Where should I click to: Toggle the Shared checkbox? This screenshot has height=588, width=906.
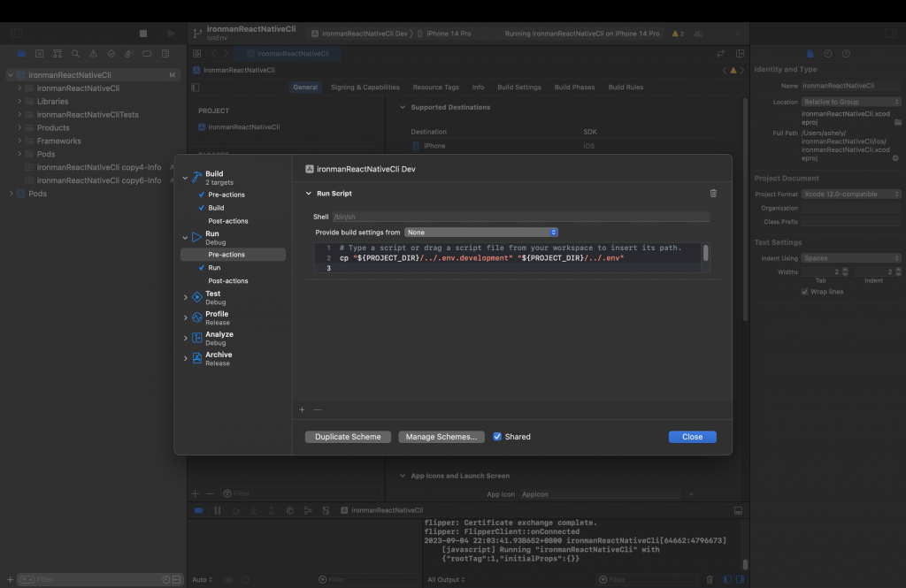[x=497, y=437]
